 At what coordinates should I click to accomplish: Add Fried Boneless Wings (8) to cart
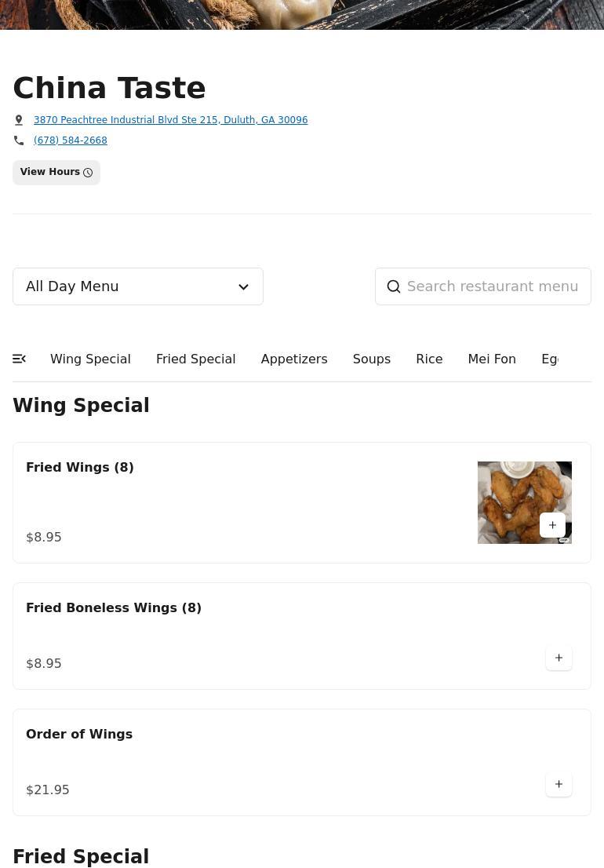[x=559, y=658]
